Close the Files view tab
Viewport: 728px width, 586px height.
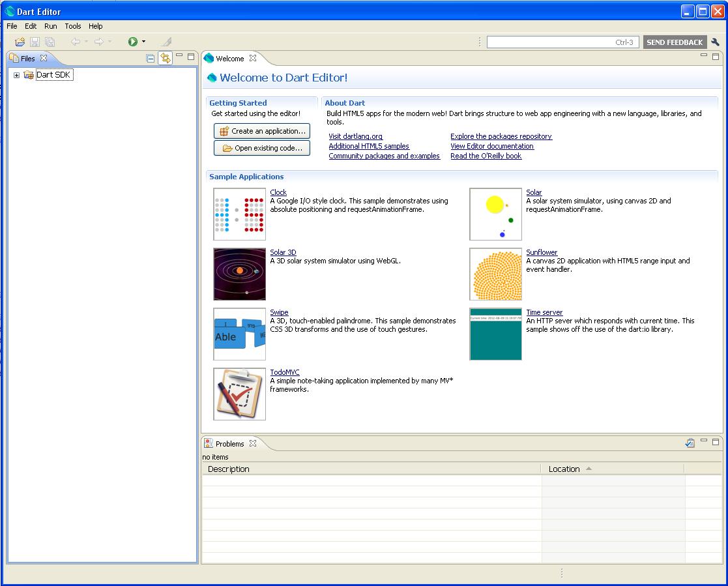[44, 58]
